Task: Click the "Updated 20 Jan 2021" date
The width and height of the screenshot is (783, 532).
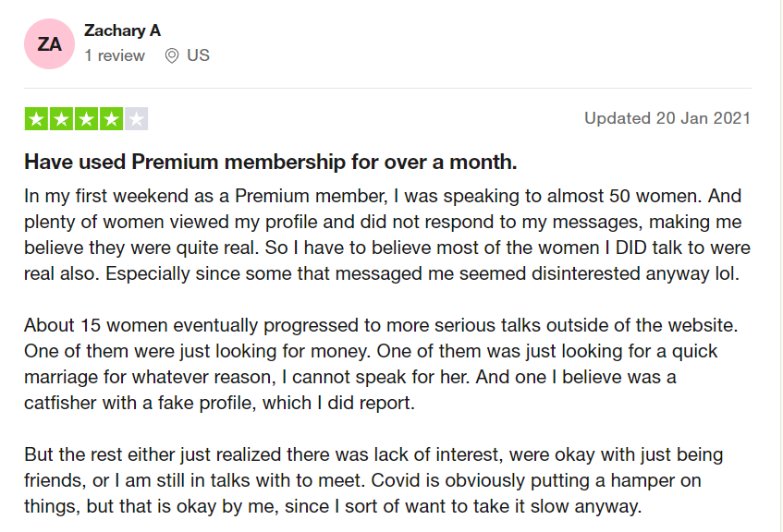Action: (667, 118)
